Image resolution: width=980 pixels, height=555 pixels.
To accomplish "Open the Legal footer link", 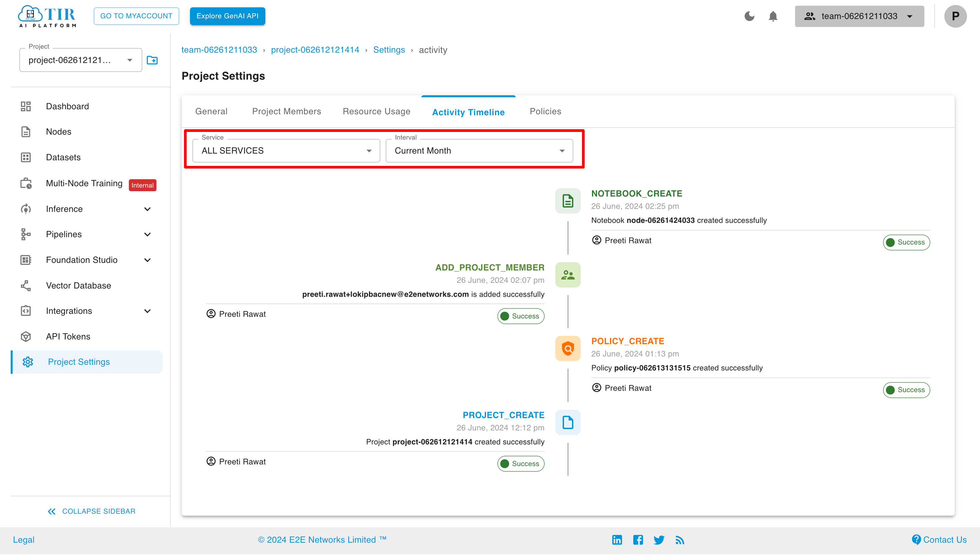I will [24, 540].
